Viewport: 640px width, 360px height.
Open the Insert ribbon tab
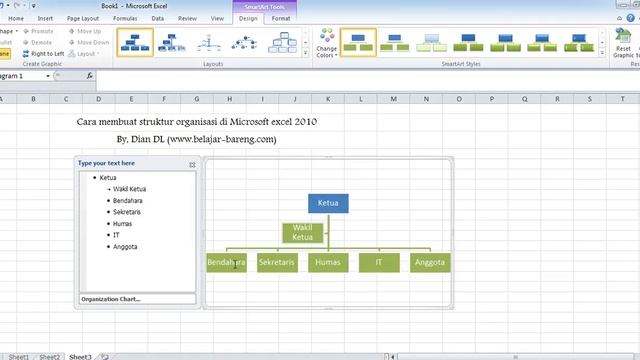[x=45, y=18]
